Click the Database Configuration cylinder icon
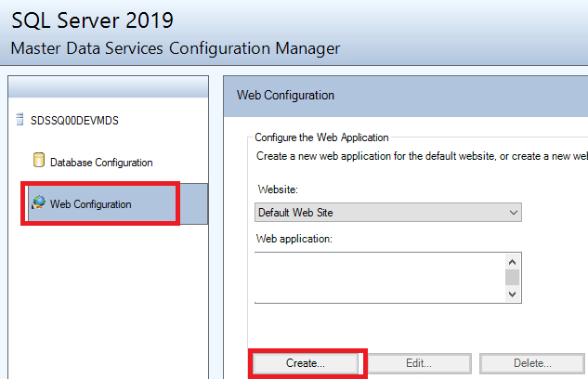 click(x=39, y=160)
